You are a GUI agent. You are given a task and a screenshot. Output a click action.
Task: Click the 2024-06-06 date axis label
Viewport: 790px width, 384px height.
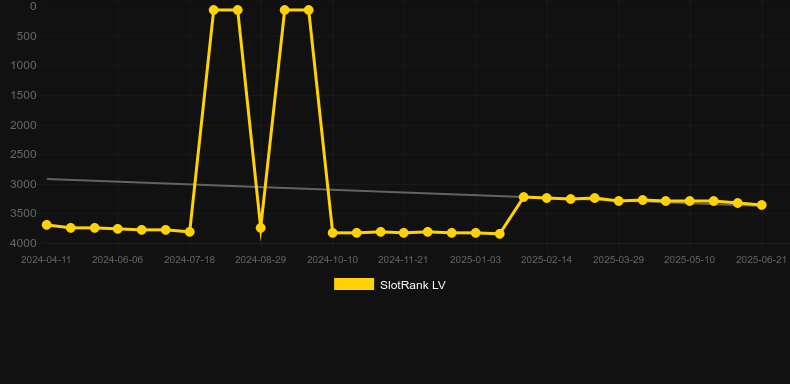pyautogui.click(x=117, y=260)
